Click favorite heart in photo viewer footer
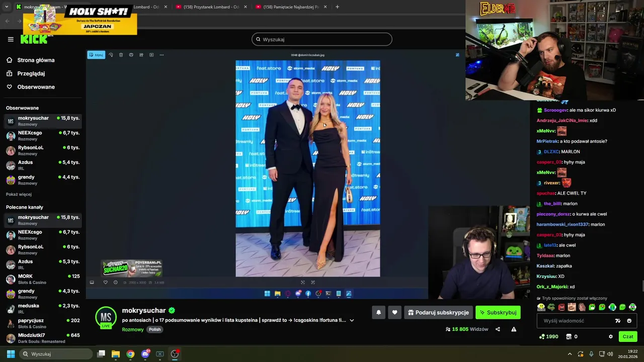644x362 pixels. click(x=105, y=283)
